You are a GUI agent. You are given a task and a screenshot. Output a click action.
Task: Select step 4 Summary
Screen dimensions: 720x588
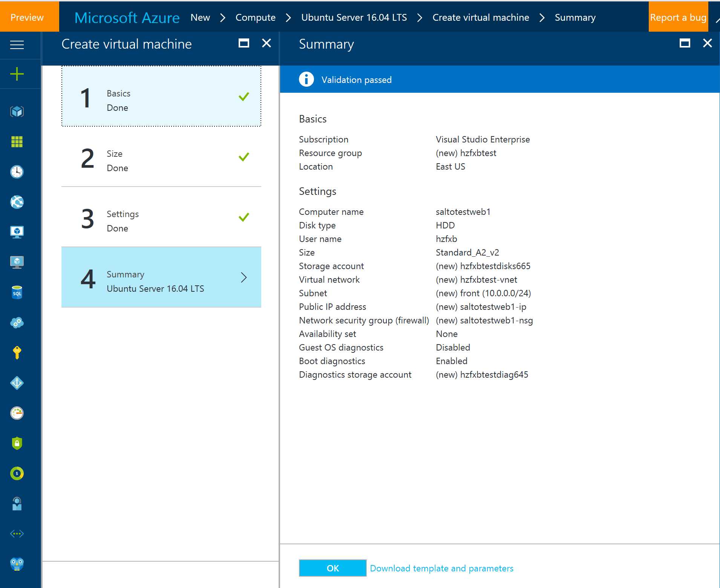(x=161, y=277)
